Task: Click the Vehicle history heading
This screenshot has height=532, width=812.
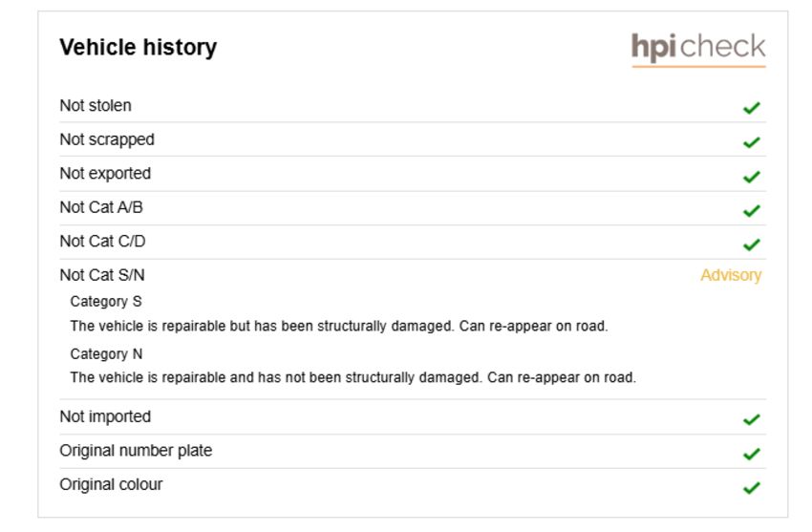Action: coord(139,47)
